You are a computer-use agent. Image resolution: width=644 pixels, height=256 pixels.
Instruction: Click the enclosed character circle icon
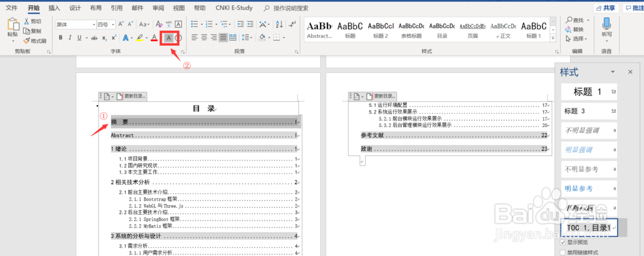pos(178,38)
